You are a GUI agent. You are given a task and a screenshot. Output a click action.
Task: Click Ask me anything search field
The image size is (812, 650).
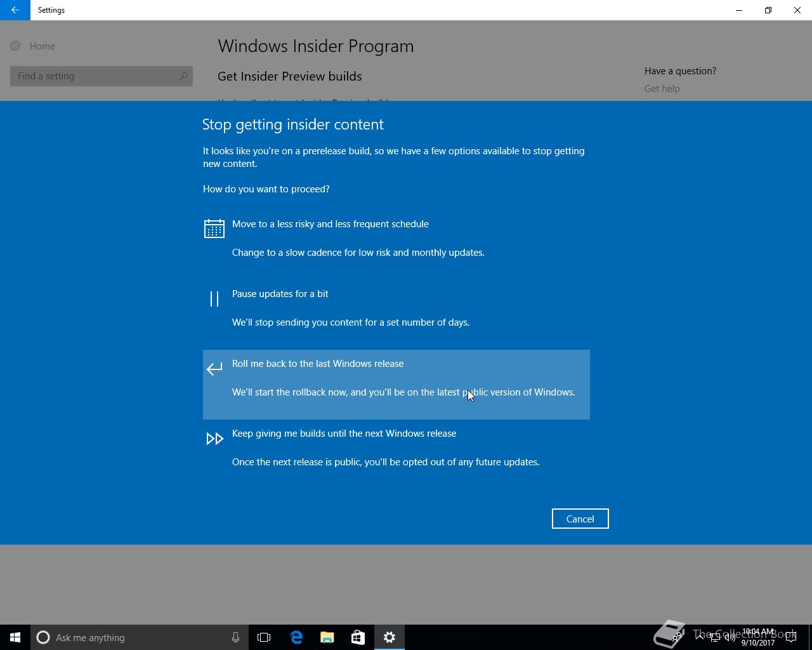coord(140,637)
